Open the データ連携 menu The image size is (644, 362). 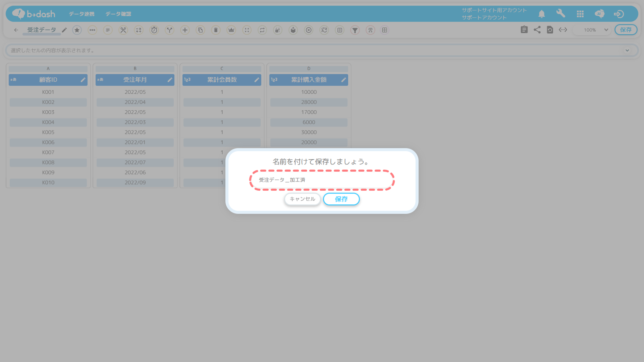coord(81,14)
